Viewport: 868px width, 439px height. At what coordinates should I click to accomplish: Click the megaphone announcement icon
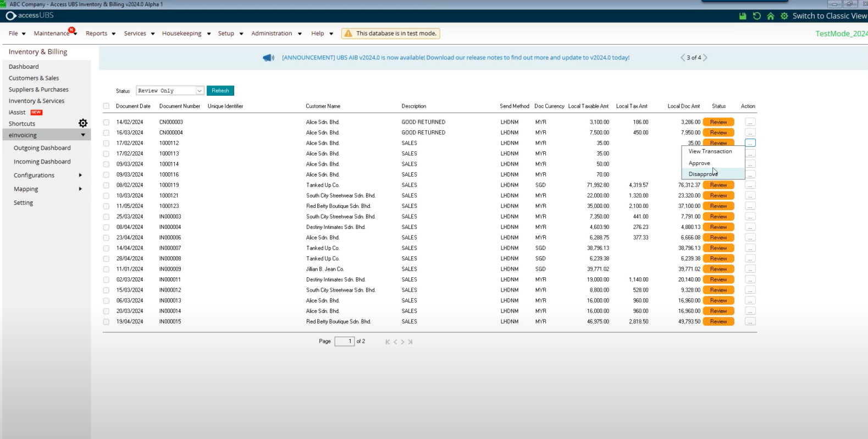[x=268, y=58]
